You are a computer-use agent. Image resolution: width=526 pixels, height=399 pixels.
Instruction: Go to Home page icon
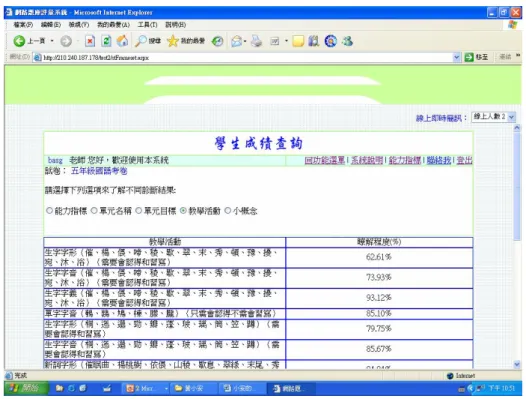122,41
